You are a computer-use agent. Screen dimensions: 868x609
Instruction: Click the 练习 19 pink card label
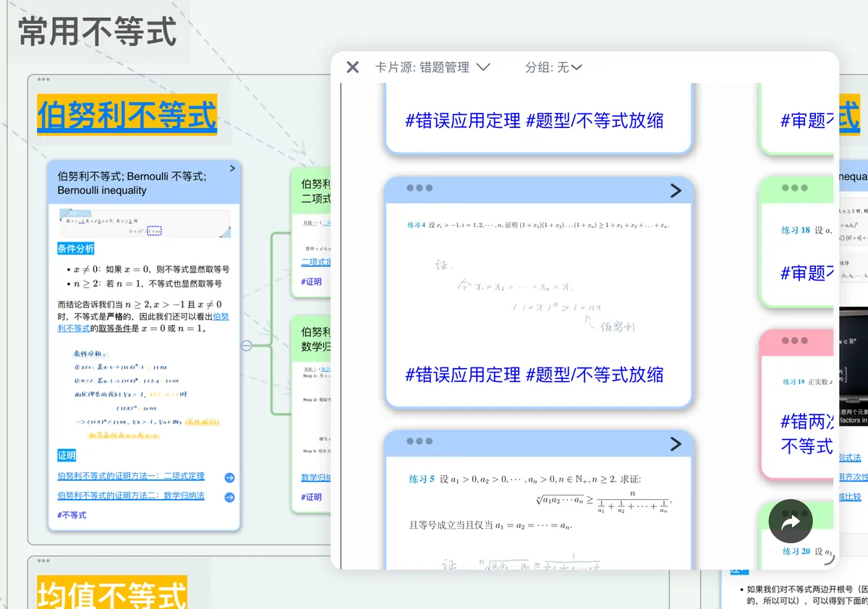coord(793,382)
